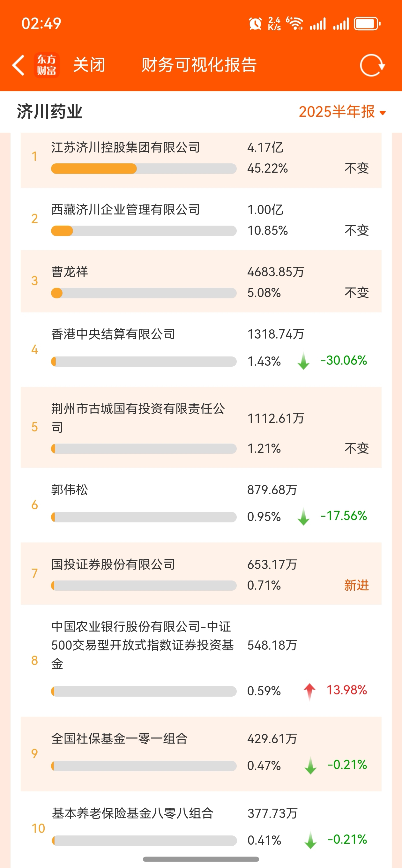
Task: Tap the battery indicator icon
Action: (367, 24)
